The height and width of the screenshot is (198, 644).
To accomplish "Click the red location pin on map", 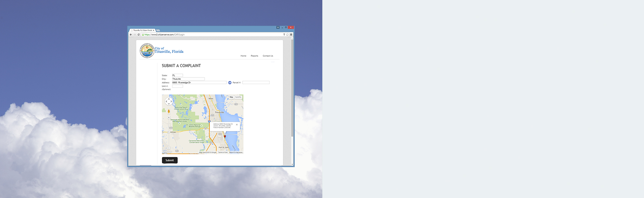I will (x=225, y=136).
